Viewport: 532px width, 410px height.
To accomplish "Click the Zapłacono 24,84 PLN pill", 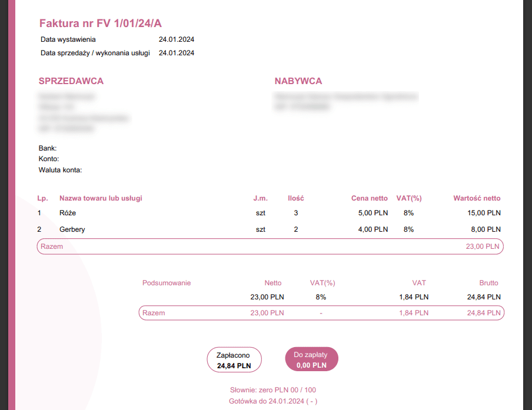I will point(234,360).
